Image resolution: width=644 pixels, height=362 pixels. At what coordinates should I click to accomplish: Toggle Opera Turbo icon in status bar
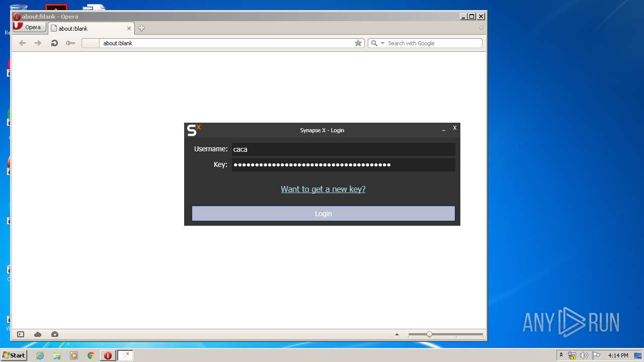click(55, 334)
